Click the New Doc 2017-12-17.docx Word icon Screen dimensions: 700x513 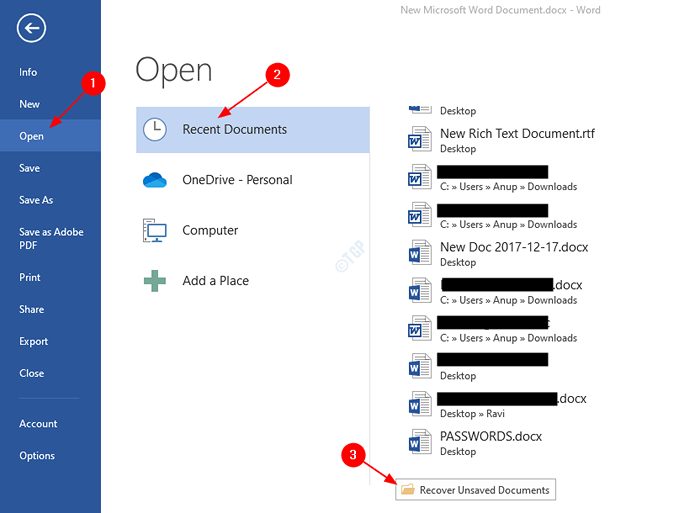point(420,253)
